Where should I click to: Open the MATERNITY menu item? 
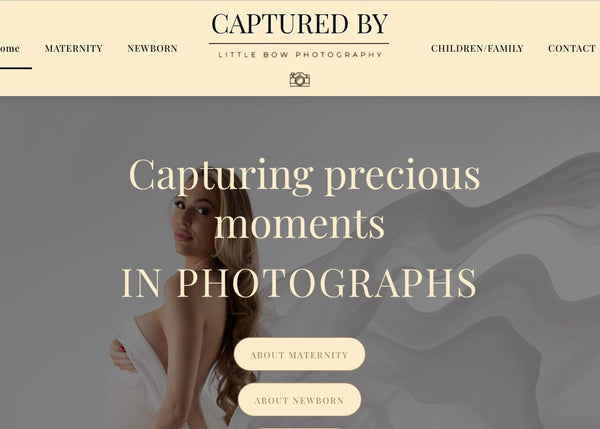(x=73, y=48)
